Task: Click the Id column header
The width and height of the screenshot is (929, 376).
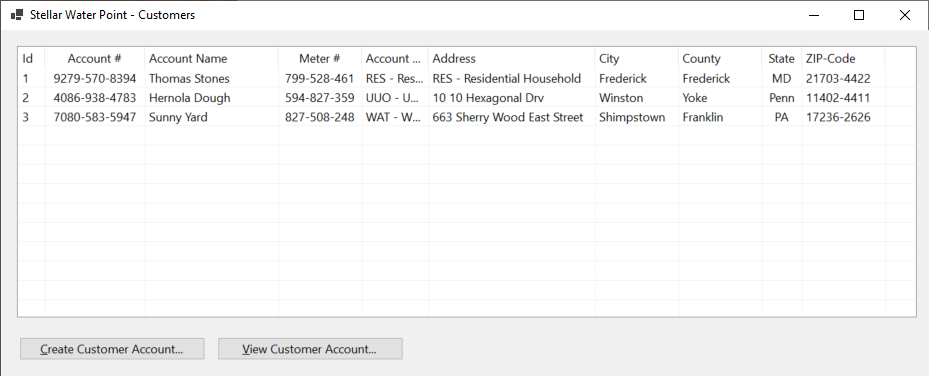Action: (x=31, y=59)
